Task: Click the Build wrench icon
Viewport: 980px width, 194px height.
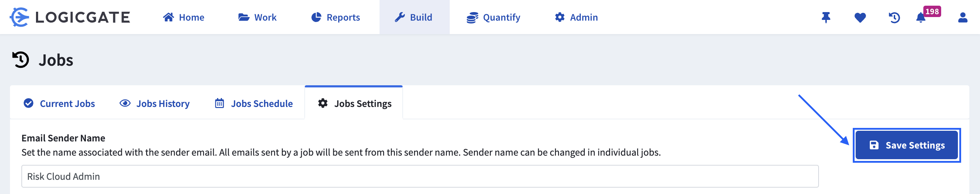Action: pos(399,17)
